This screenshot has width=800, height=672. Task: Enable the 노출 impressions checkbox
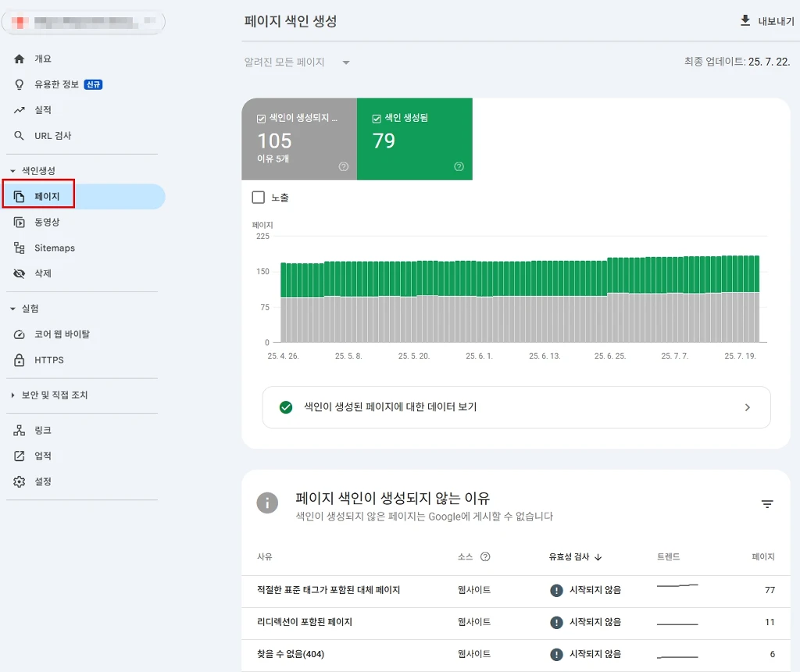click(x=259, y=198)
